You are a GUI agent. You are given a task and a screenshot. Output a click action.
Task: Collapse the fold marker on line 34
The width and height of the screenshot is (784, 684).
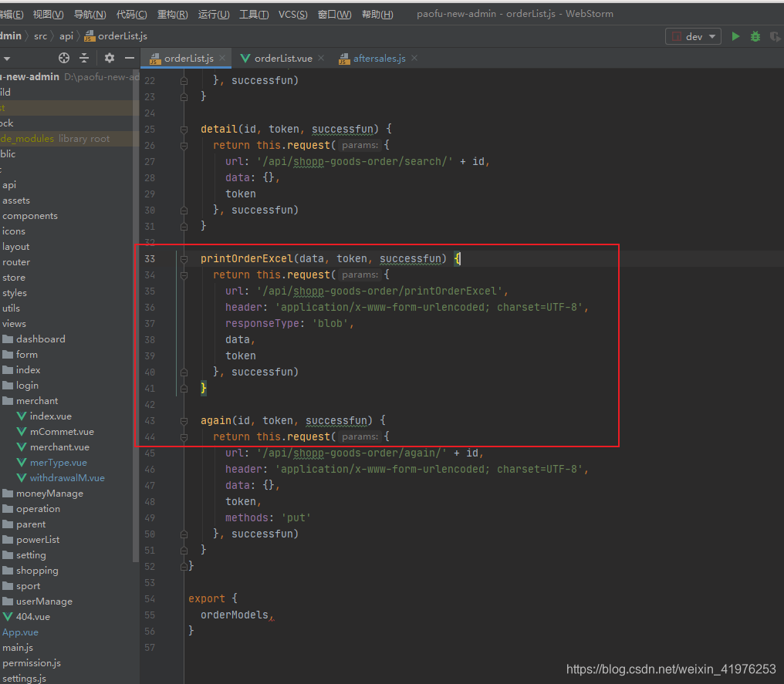[x=184, y=275]
